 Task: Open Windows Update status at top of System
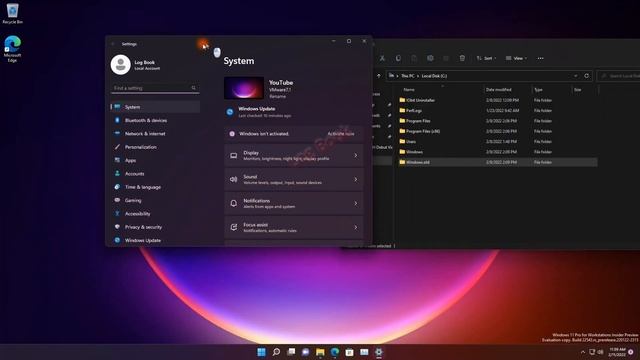click(259, 112)
